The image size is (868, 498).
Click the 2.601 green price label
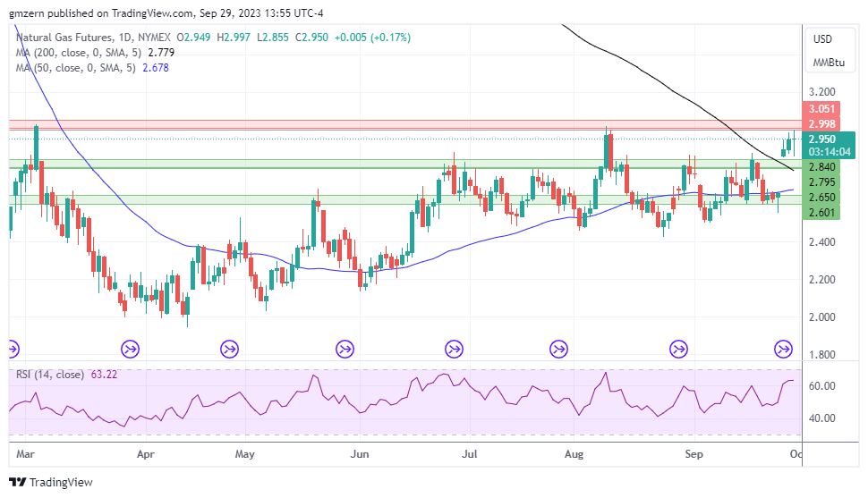[821, 213]
